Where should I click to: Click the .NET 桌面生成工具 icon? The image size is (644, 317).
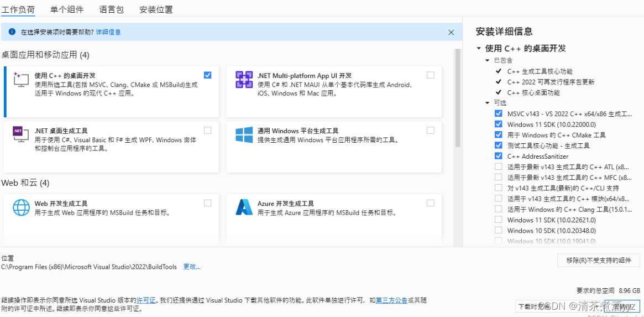pyautogui.click(x=20, y=134)
